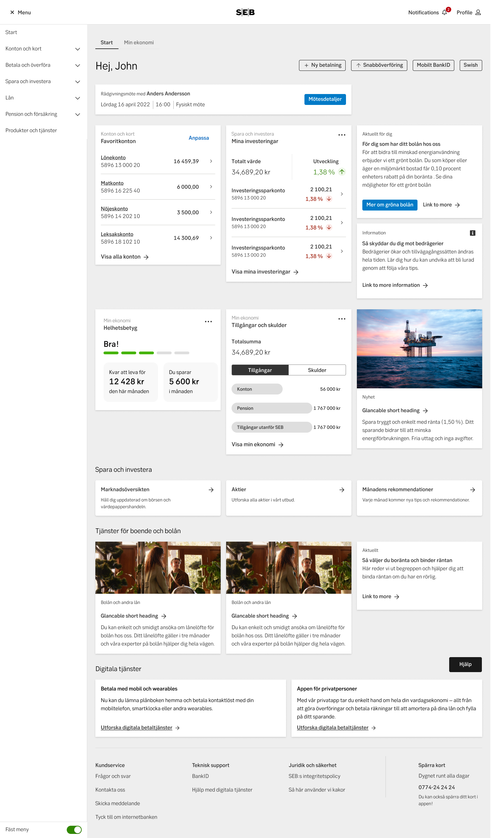Switch to Min ekonomi tab
The height and width of the screenshot is (838, 504).
pyautogui.click(x=139, y=43)
